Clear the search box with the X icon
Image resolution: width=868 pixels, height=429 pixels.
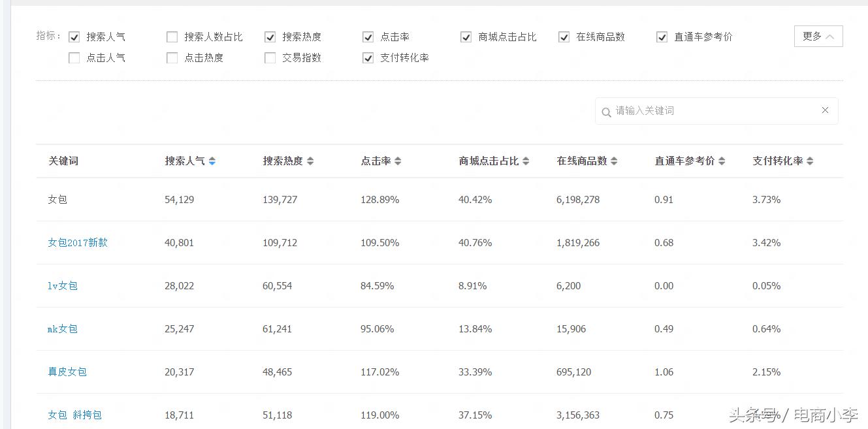point(825,110)
